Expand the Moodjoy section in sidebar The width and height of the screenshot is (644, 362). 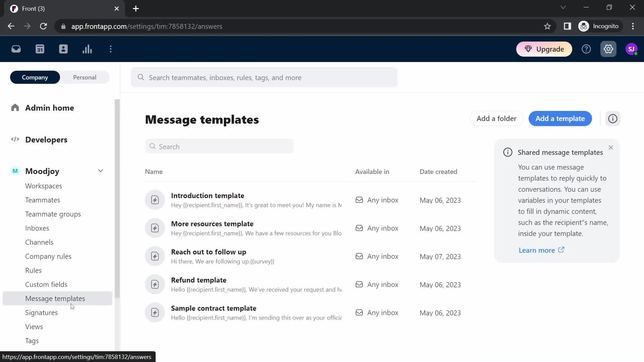(x=101, y=171)
